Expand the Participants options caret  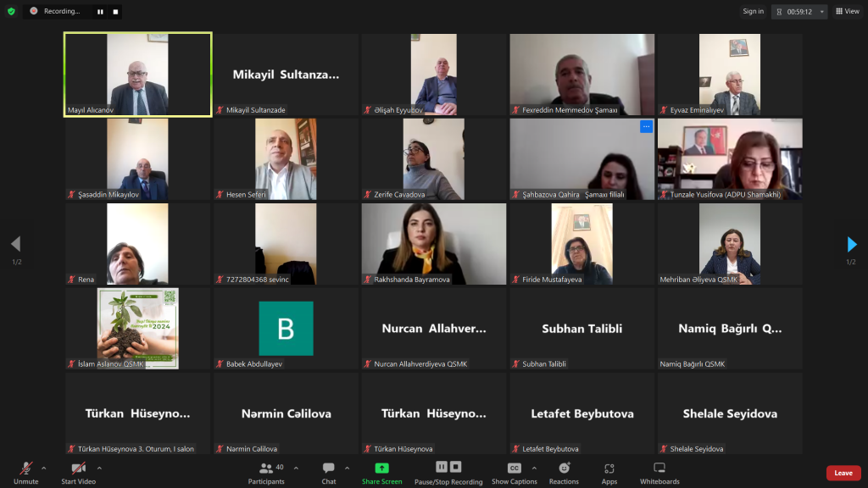296,468
